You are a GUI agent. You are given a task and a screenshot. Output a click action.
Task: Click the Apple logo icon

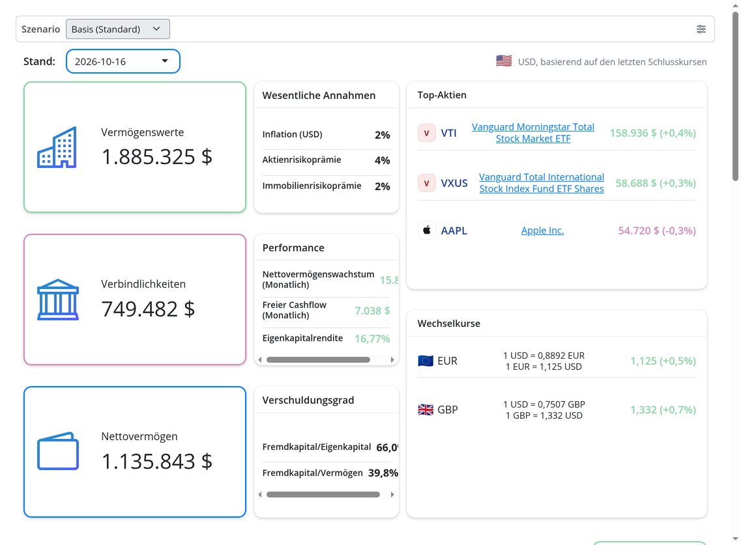(x=426, y=231)
